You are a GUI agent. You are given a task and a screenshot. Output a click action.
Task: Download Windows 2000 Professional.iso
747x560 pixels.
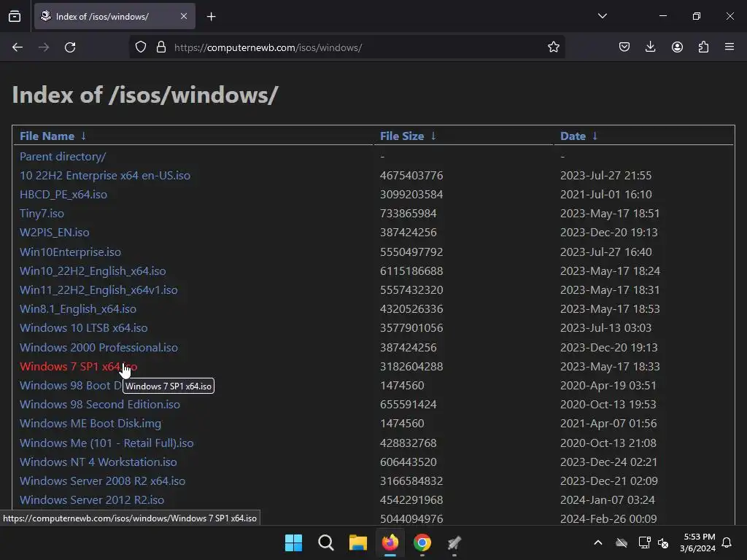(98, 348)
